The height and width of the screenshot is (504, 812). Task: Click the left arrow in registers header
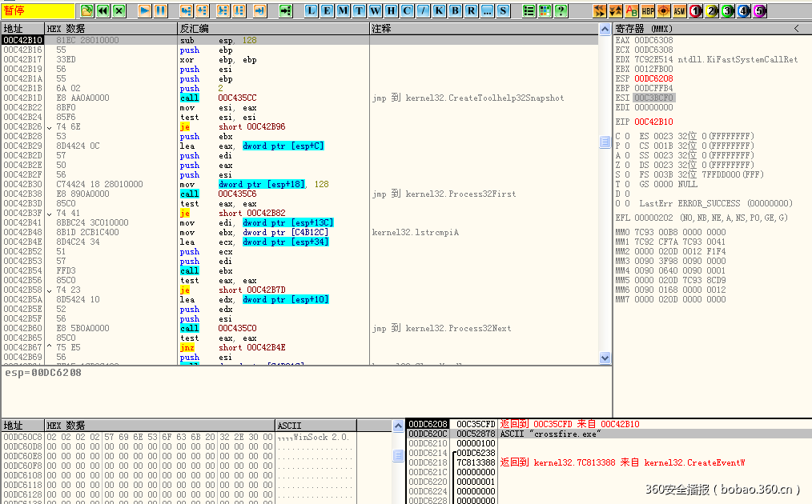coord(796,28)
